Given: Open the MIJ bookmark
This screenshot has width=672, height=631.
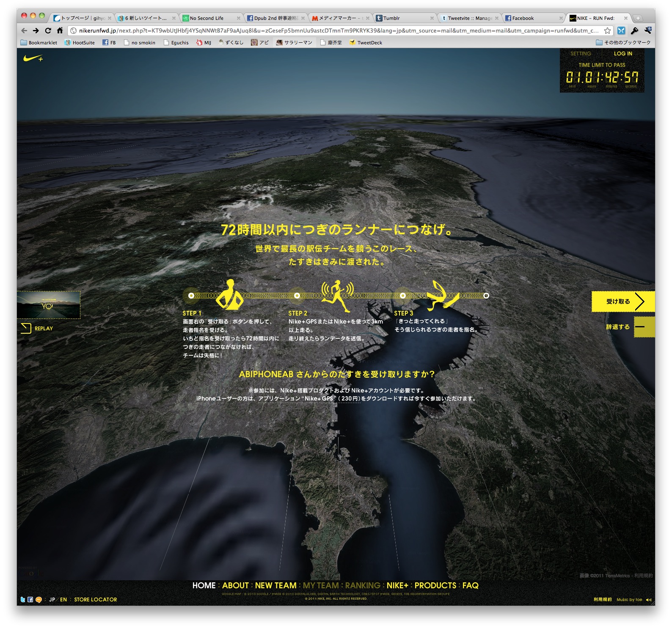Looking at the screenshot, I should [204, 42].
